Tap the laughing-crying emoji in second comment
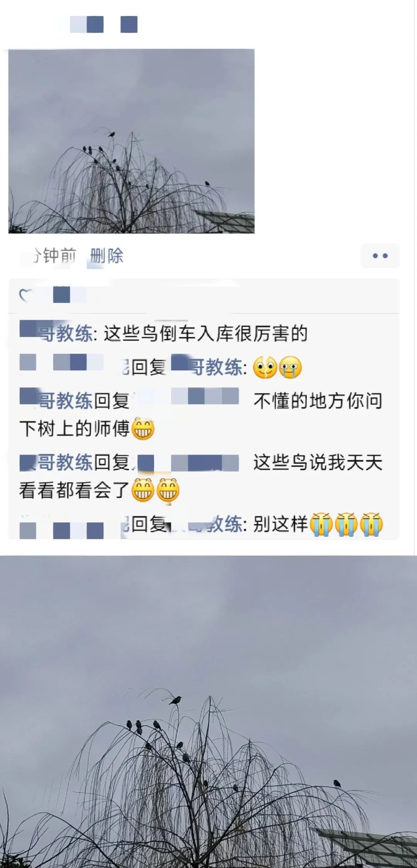The width and height of the screenshot is (417, 868). [x=265, y=367]
